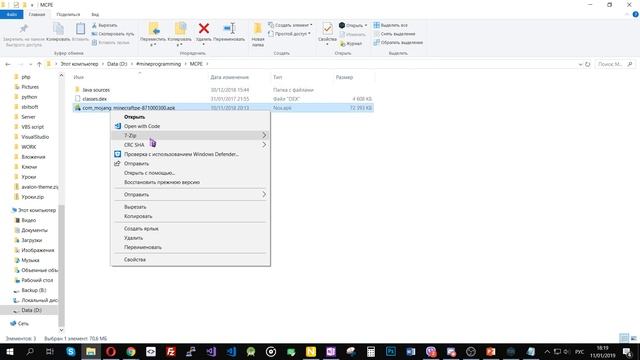Select the WORK folder in the sidebar
640x360 pixels.
[x=29, y=147]
